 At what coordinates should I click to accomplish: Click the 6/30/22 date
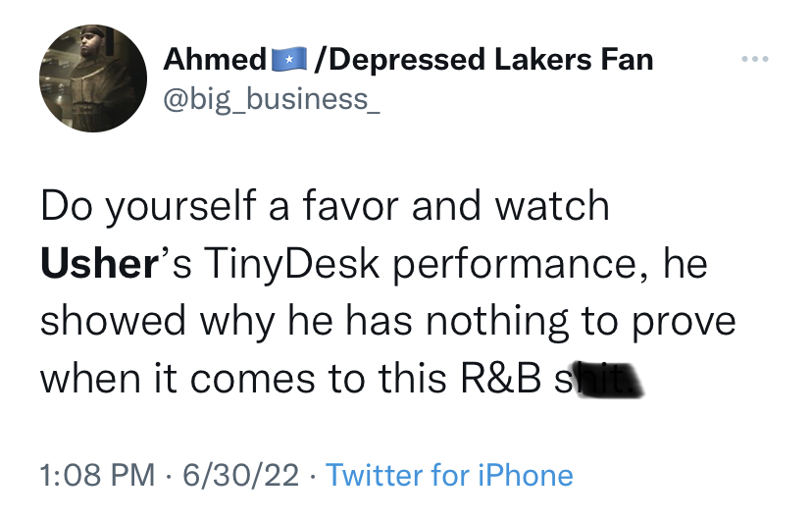pyautogui.click(x=241, y=476)
